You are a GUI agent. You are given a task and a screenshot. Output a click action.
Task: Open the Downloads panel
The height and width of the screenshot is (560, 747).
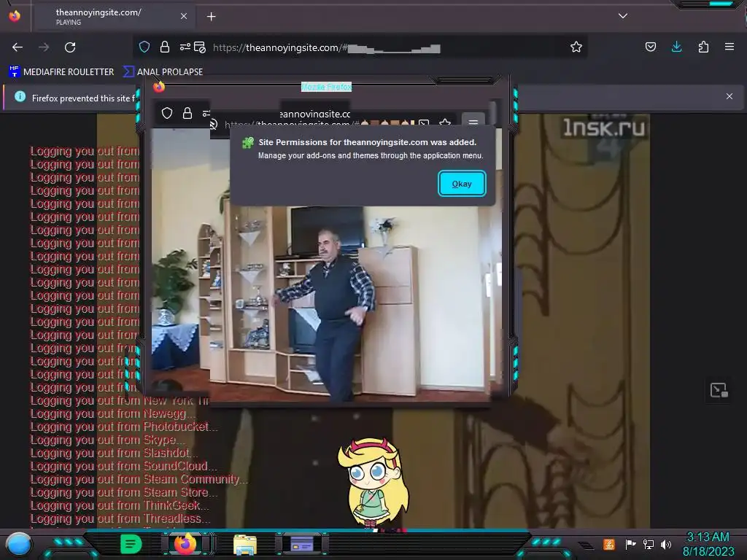tap(676, 47)
